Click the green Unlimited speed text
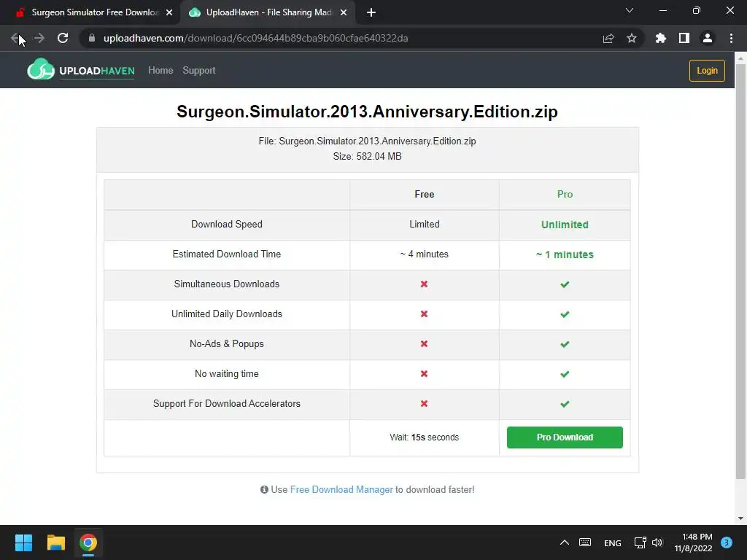The height and width of the screenshot is (560, 747). point(565,225)
